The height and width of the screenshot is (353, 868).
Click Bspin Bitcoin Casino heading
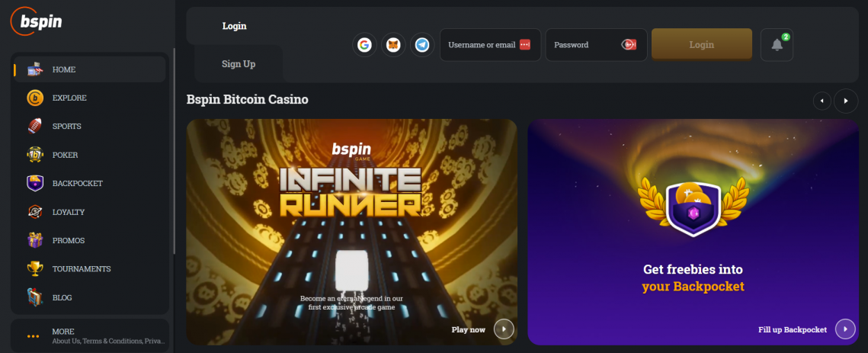[x=248, y=100]
